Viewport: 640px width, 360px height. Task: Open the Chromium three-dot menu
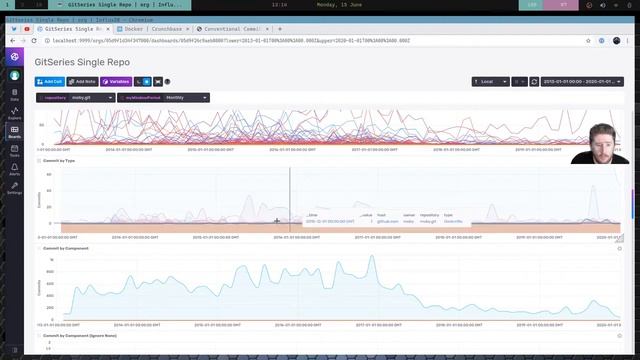(627, 41)
